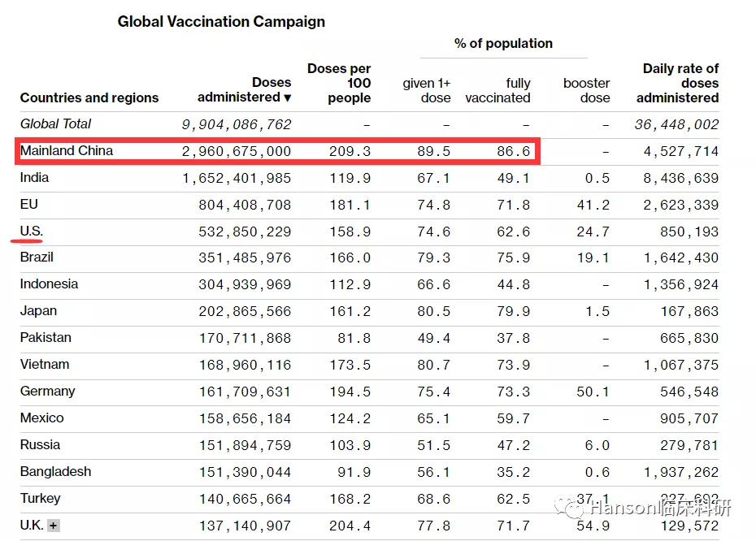Click the Germany country name
This screenshot has height=541, width=756.
(47, 392)
